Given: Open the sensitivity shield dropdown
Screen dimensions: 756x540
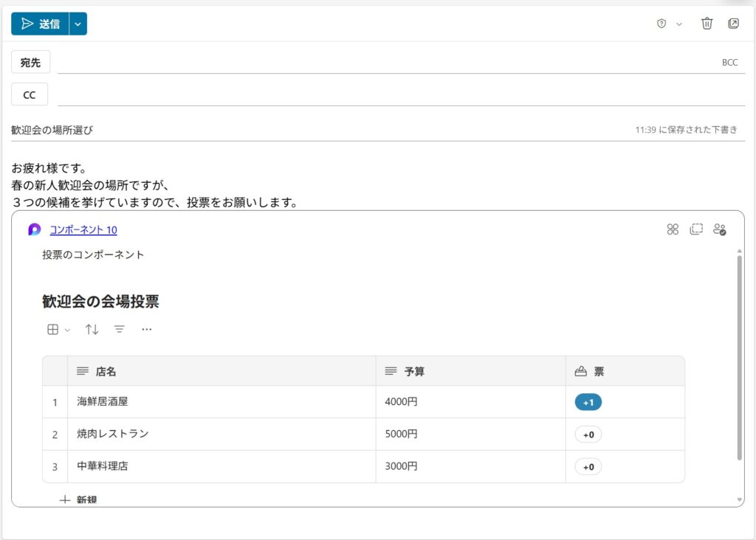Looking at the screenshot, I should coord(669,24).
